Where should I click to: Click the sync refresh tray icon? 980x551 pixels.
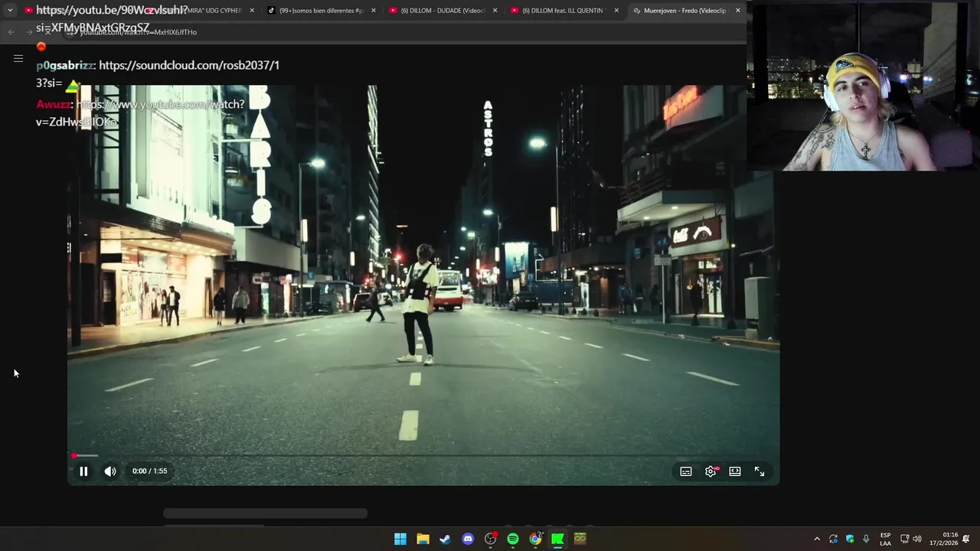(x=833, y=540)
